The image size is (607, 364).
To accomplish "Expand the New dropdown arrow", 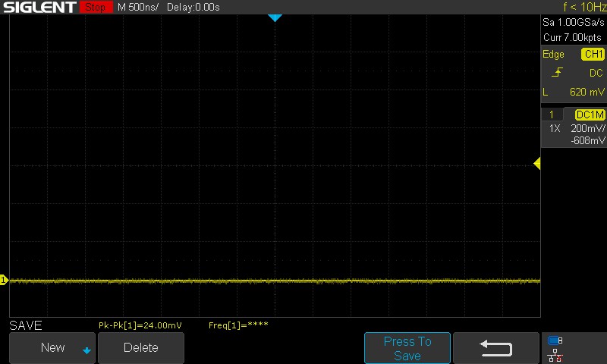I will [86, 350].
